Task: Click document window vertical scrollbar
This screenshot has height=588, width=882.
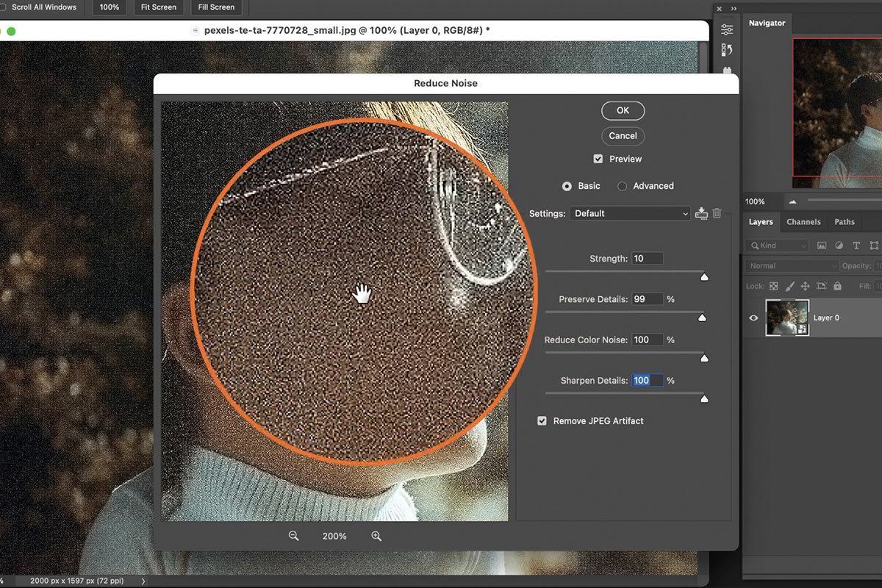Action: pyautogui.click(x=703, y=309)
